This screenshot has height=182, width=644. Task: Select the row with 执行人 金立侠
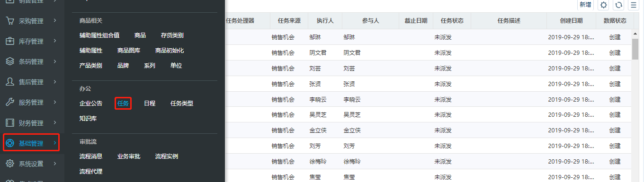429,130
